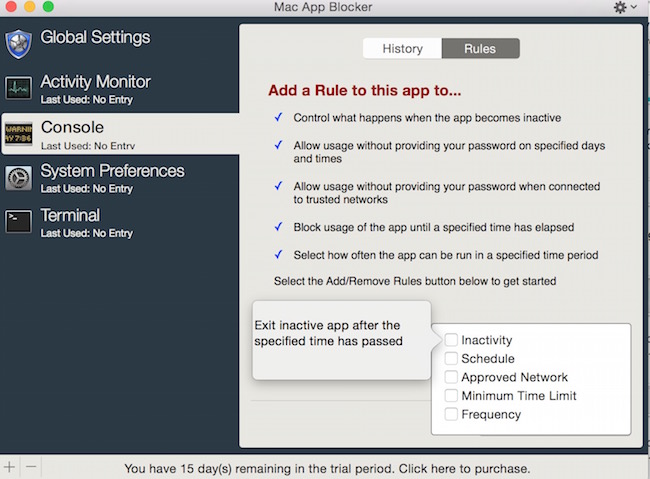Open Global Settings from the sidebar

[x=95, y=38]
